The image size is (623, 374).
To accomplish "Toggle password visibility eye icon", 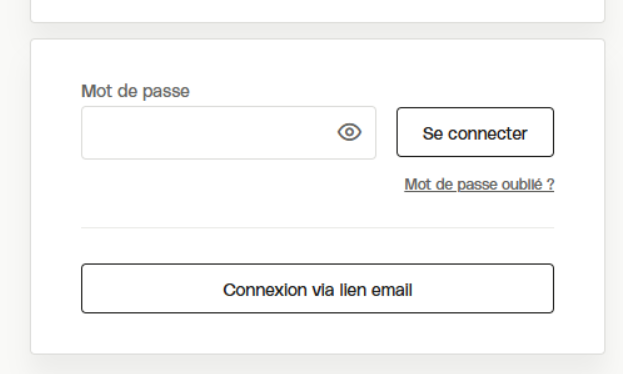I will [x=349, y=132].
